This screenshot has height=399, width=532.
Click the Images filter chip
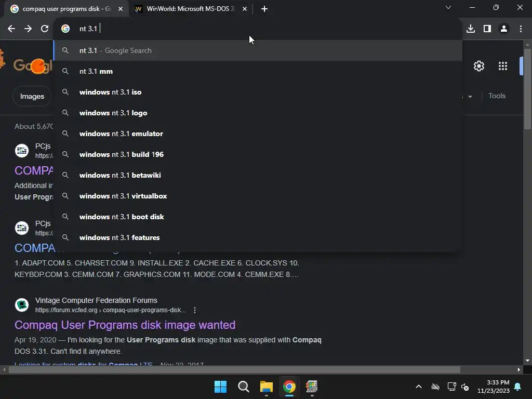tap(32, 96)
